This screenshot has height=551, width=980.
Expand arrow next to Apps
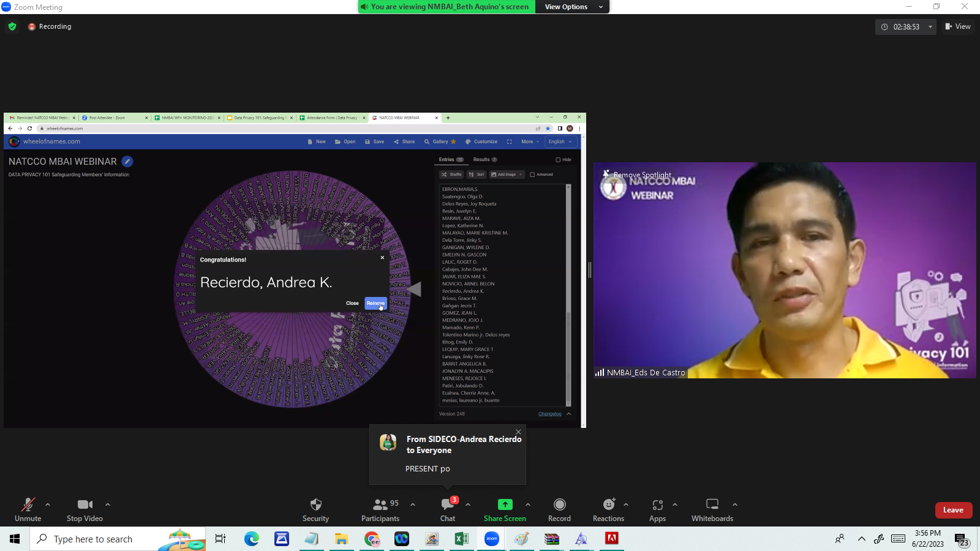point(675,504)
